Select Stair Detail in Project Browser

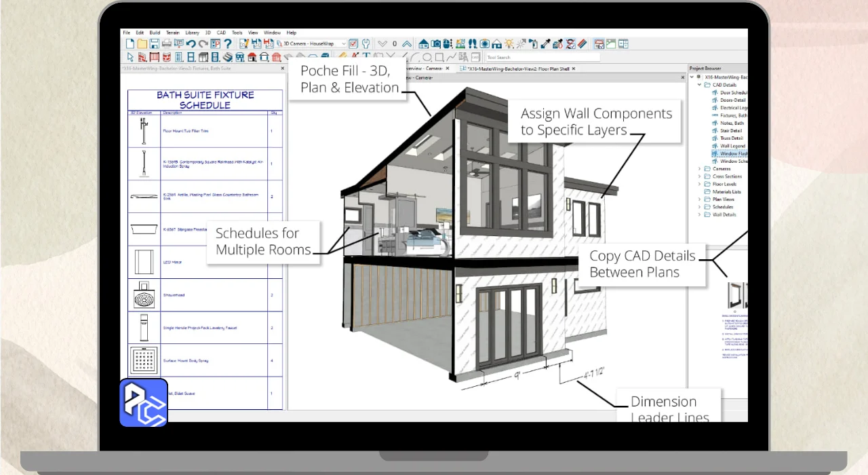point(731,130)
